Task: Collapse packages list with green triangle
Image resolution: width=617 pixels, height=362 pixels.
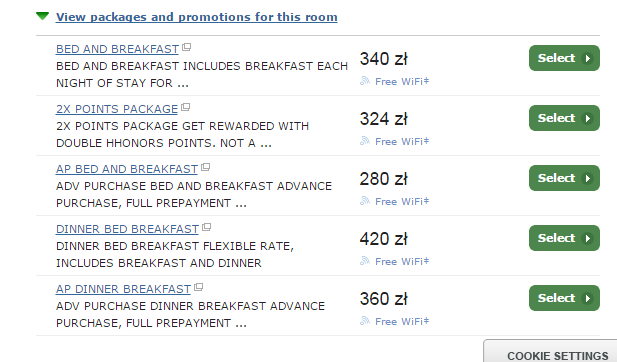Action: tap(42, 16)
